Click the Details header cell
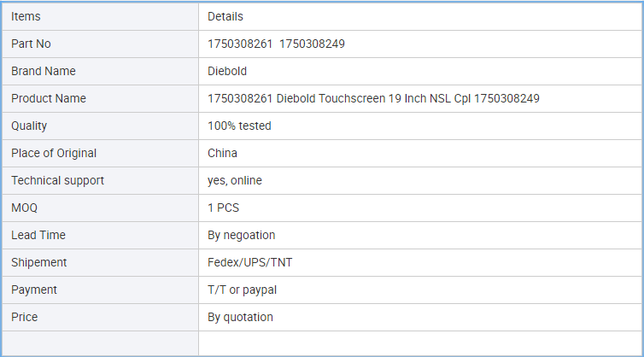The image size is (644, 357). coord(419,16)
